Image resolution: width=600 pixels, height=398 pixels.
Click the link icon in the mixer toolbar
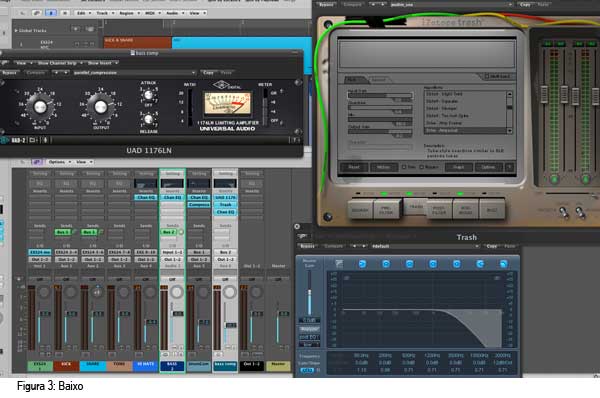point(37,162)
